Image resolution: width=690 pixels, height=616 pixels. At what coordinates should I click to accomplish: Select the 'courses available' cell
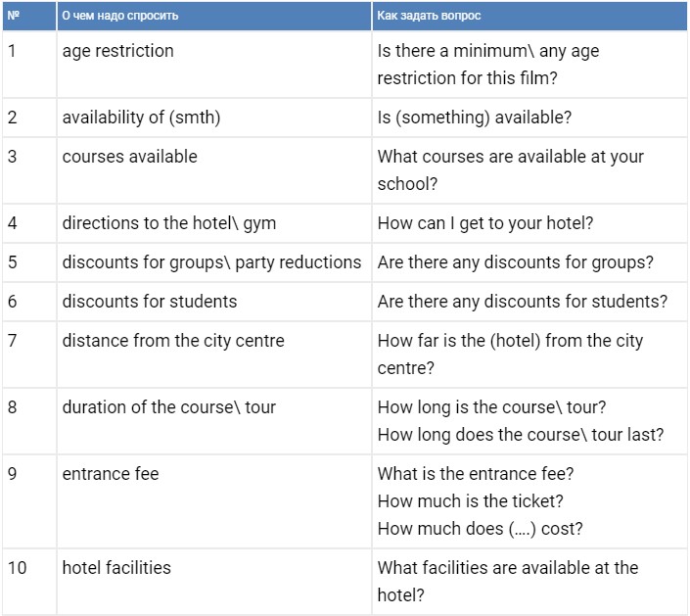(x=214, y=170)
